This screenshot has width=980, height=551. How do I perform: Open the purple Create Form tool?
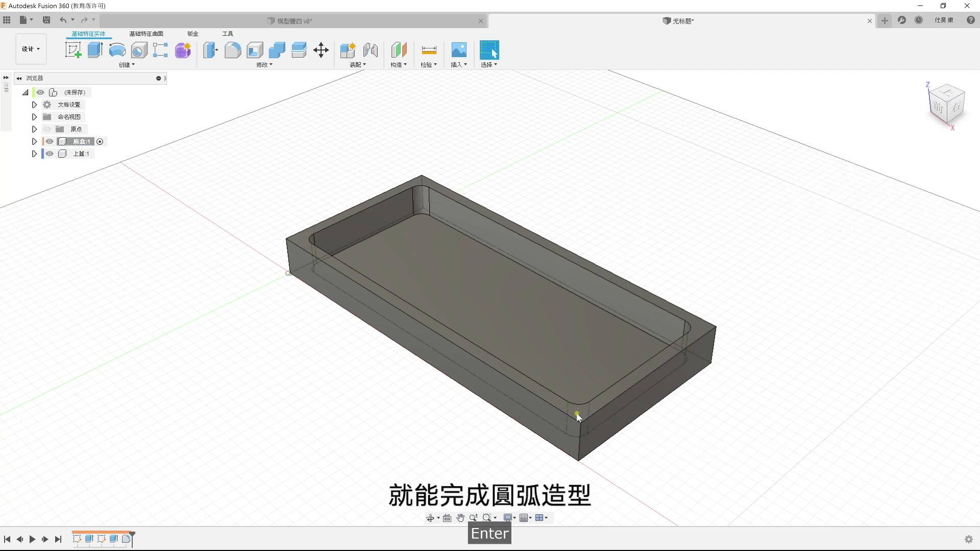pyautogui.click(x=183, y=50)
